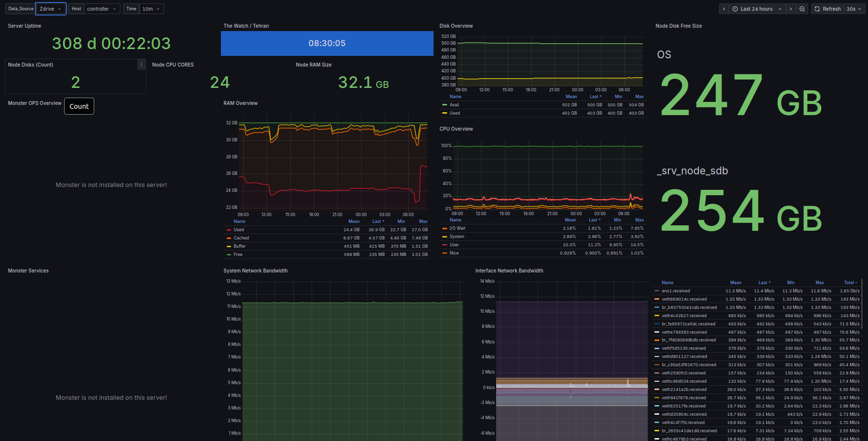Expand the 30s refresh interval dropdown
This screenshot has height=441, width=868.
click(854, 9)
